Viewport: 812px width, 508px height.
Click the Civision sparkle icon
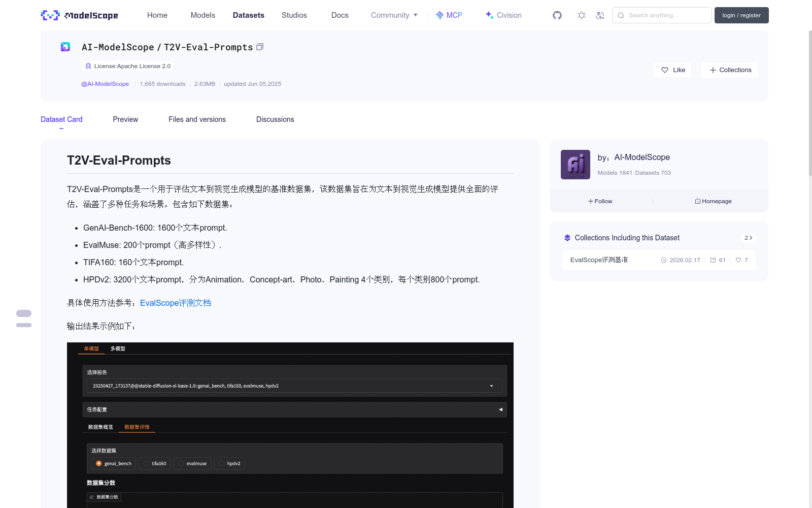click(x=489, y=15)
